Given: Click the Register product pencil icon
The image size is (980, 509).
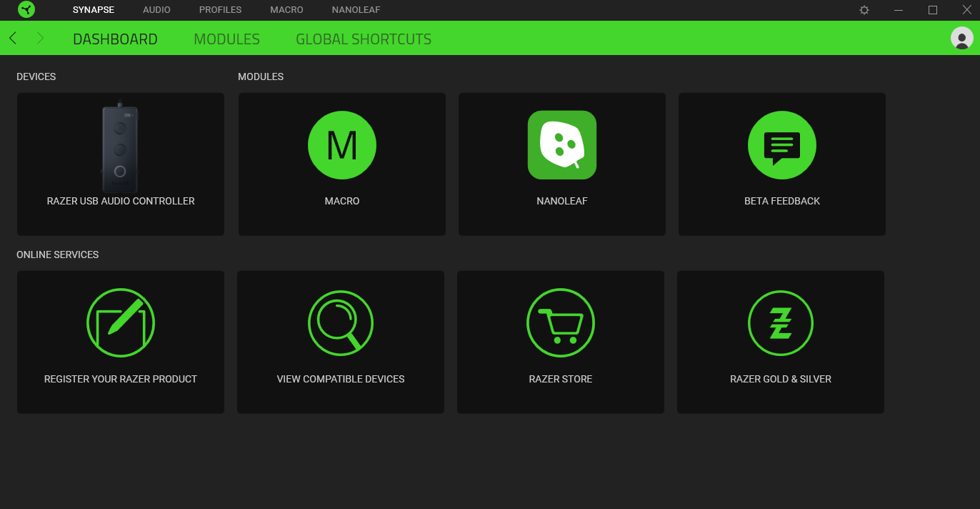Looking at the screenshot, I should tap(121, 322).
